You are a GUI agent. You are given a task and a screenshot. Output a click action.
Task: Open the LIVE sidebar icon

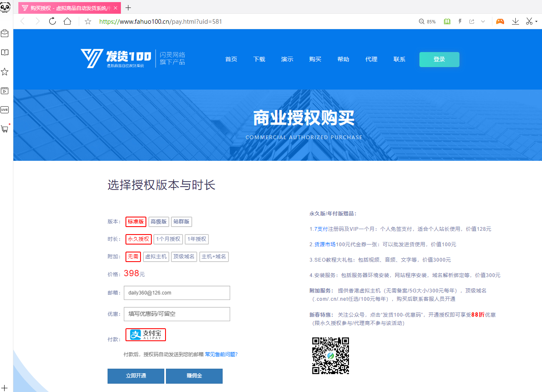5,110
